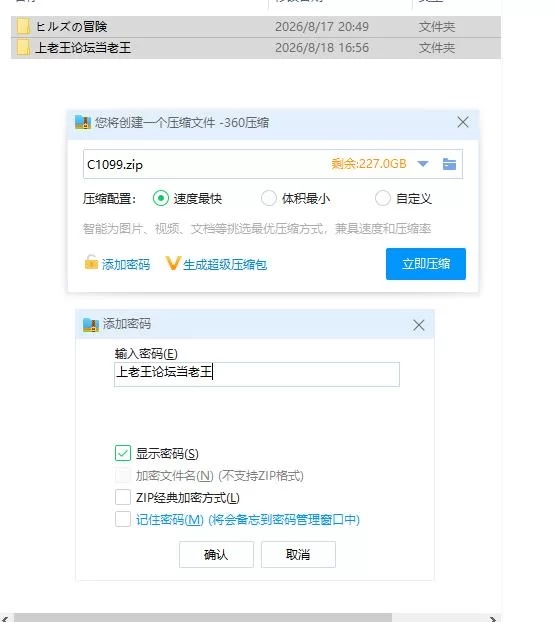Uncheck the 显示密码 checkbox
This screenshot has width=555, height=622.
(123, 453)
